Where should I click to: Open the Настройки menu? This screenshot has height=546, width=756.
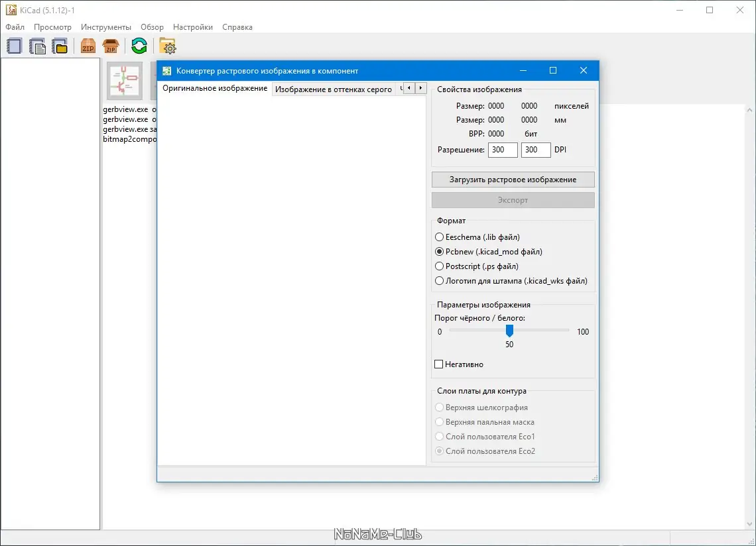point(193,27)
